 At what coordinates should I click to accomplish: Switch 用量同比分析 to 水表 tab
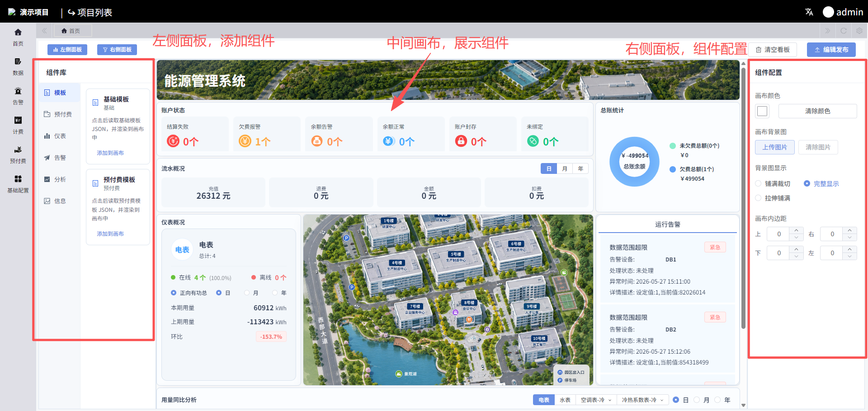point(565,400)
